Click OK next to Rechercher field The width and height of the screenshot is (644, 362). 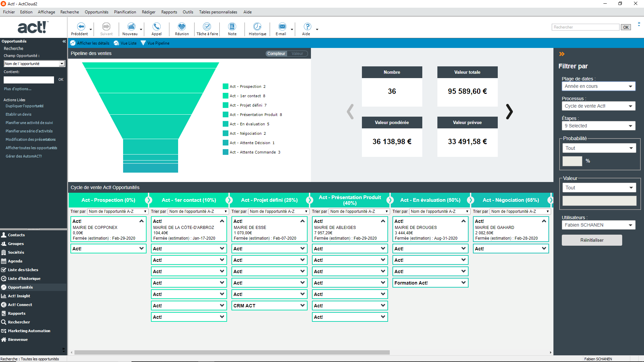[626, 27]
